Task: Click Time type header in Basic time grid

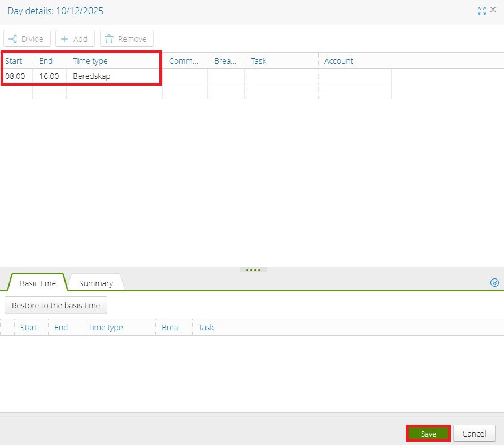Action: tap(106, 328)
